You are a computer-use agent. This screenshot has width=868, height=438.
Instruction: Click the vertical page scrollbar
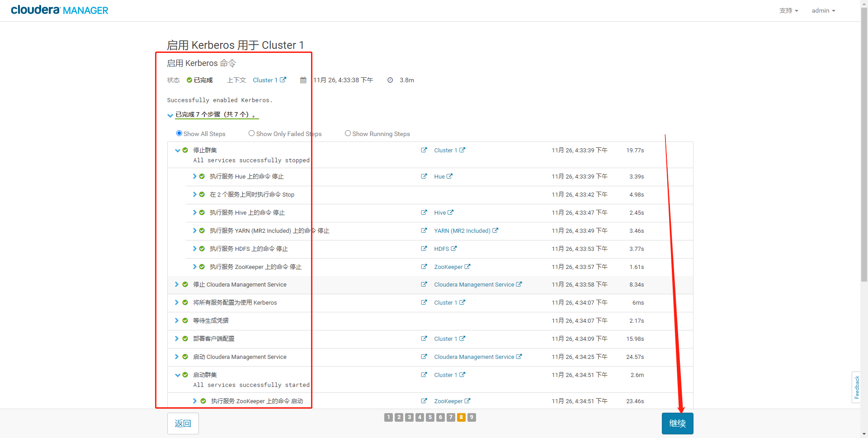[x=864, y=145]
